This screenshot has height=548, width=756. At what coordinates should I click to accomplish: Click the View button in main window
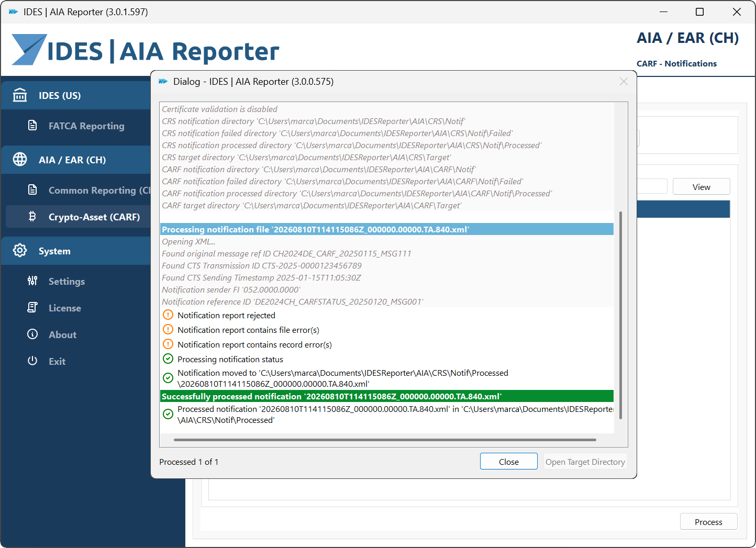[702, 187]
